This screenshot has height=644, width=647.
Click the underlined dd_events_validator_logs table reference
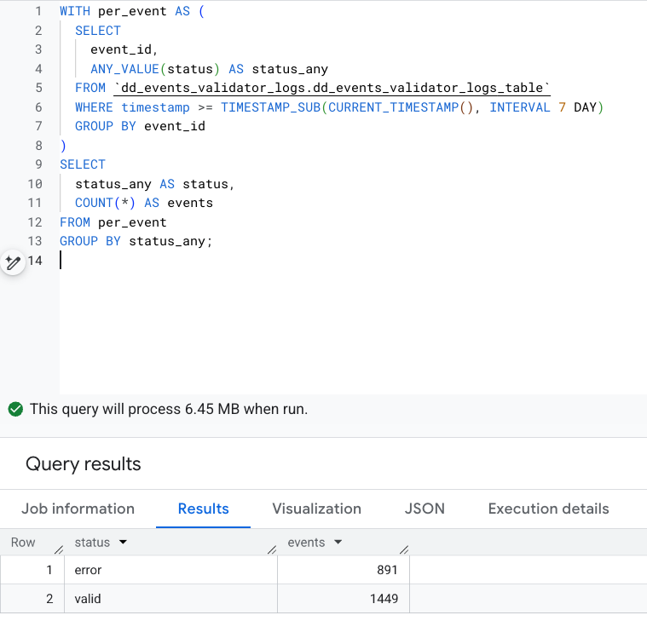tap(332, 88)
